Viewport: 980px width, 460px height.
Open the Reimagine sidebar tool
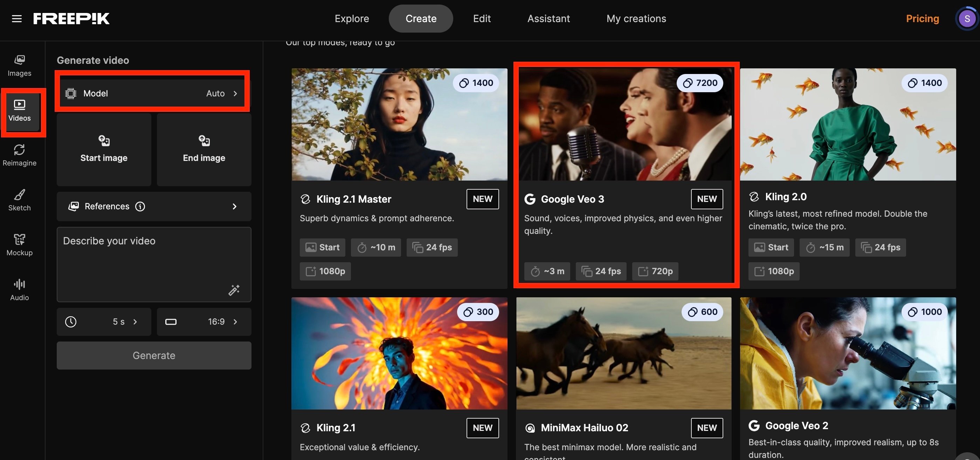coord(19,155)
